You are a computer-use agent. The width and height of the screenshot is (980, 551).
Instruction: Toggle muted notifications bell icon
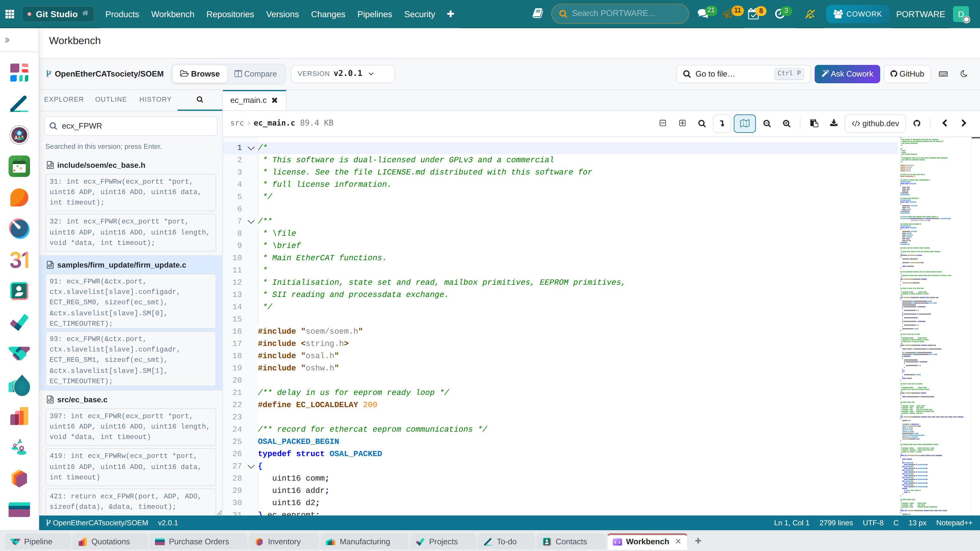pyautogui.click(x=810, y=14)
